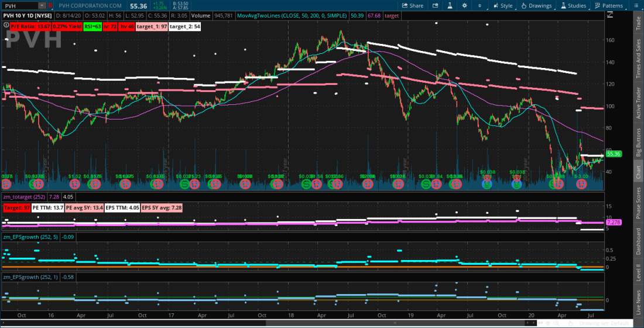Open the Times And Sales side tab

[x=638, y=60]
